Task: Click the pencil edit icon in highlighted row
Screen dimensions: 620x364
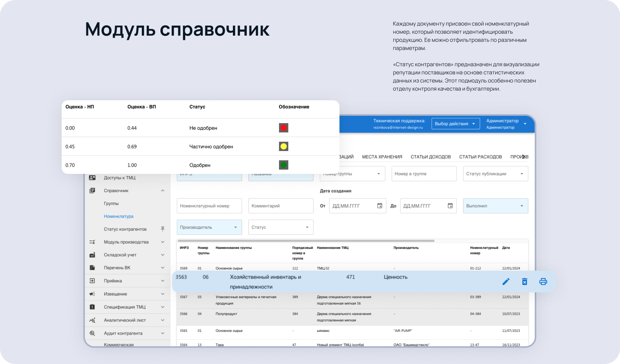Action: click(506, 282)
